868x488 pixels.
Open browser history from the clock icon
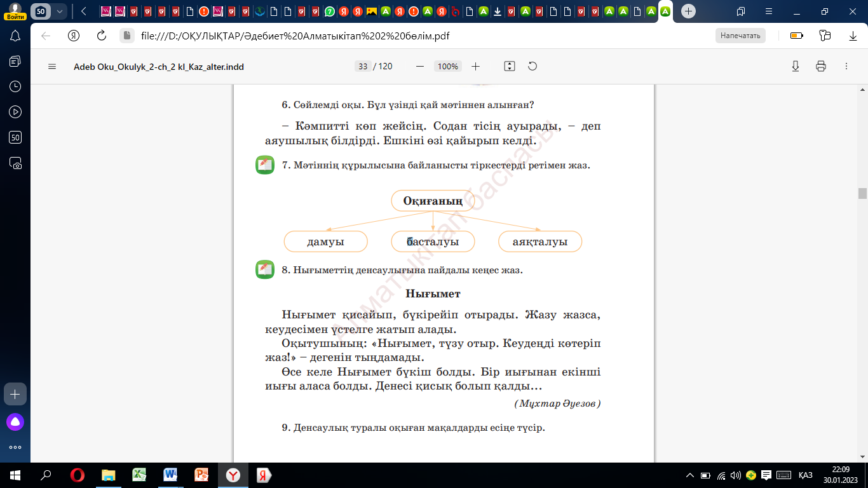15,86
